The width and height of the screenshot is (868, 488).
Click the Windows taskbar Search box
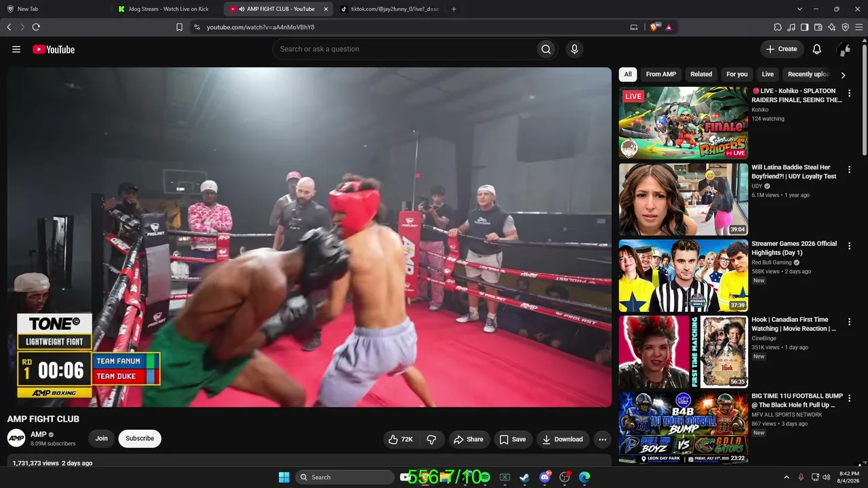point(345,477)
